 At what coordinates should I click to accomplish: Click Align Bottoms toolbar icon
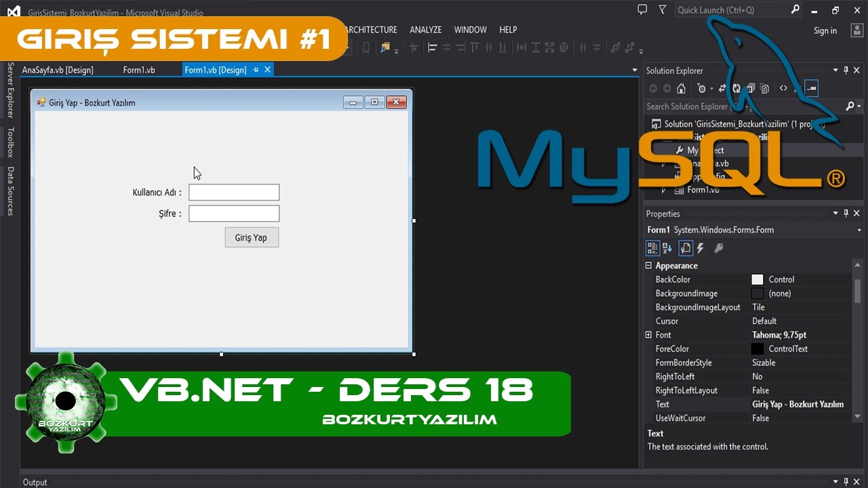502,47
